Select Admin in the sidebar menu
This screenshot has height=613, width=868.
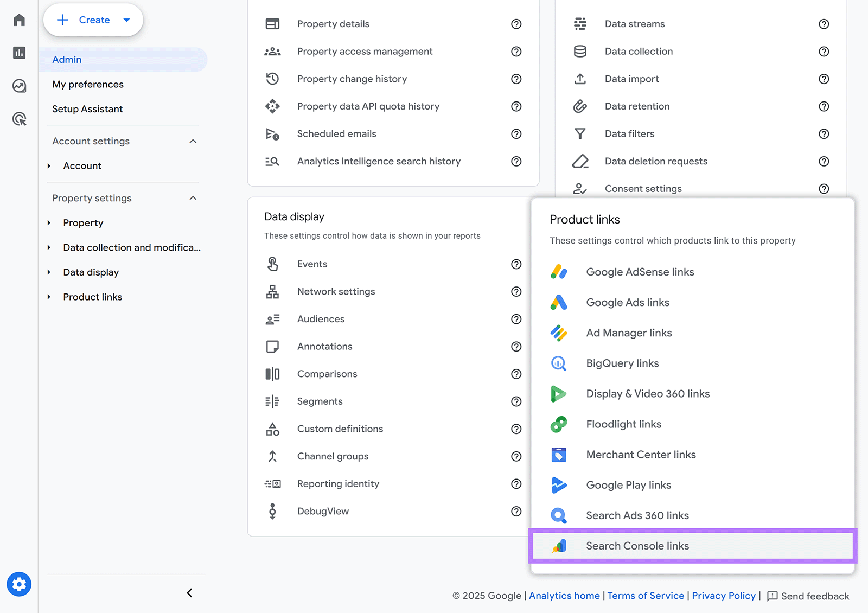(67, 59)
